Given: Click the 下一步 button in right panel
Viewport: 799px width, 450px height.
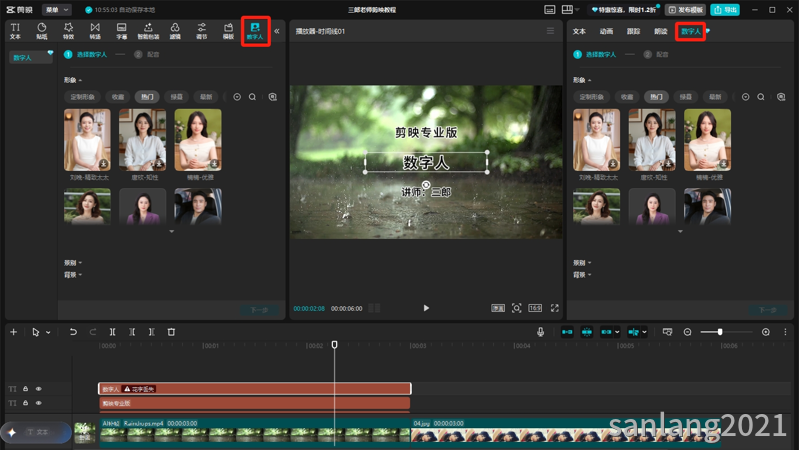Looking at the screenshot, I should tap(767, 310).
